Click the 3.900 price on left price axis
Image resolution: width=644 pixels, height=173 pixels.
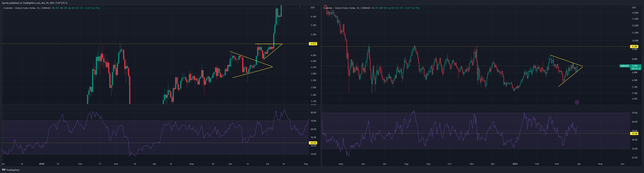tap(313, 74)
